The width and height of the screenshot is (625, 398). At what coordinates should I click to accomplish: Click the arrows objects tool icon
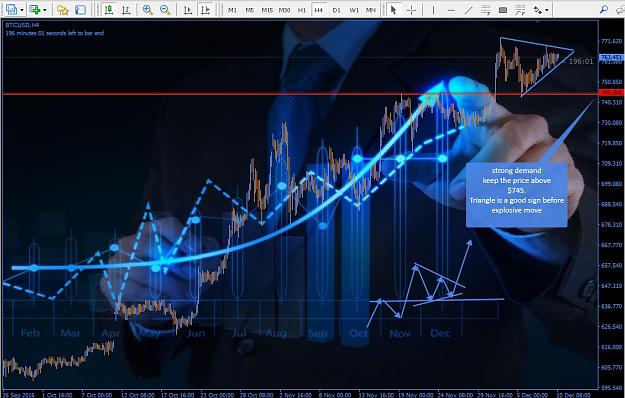pyautogui.click(x=538, y=10)
